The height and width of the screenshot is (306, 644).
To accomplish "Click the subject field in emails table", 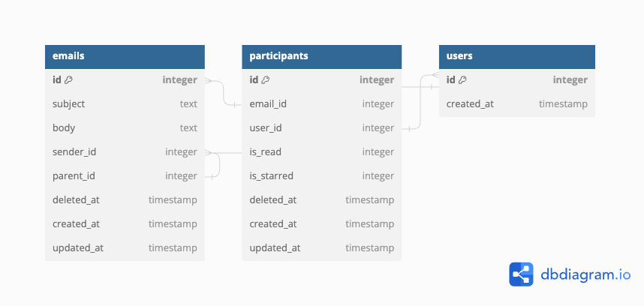I will point(125,104).
